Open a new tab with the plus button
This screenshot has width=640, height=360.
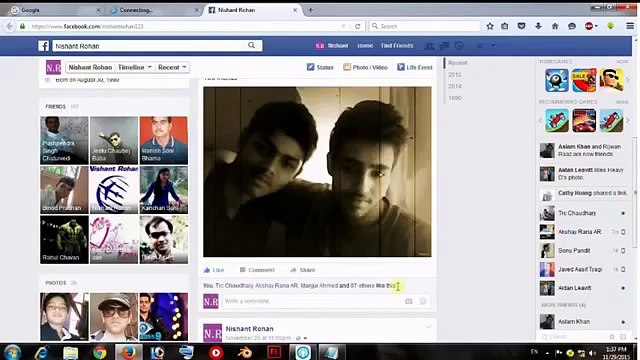[311, 10]
